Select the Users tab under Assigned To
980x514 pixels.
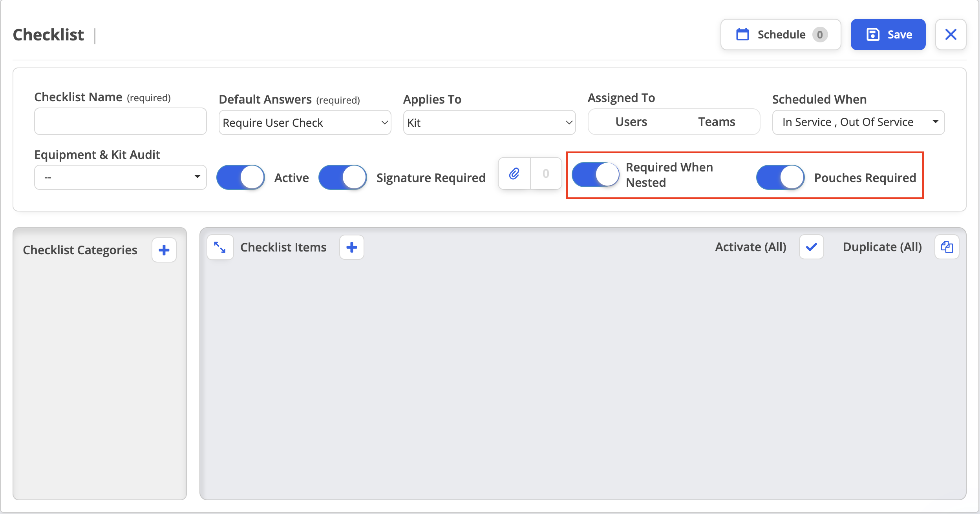coord(631,122)
